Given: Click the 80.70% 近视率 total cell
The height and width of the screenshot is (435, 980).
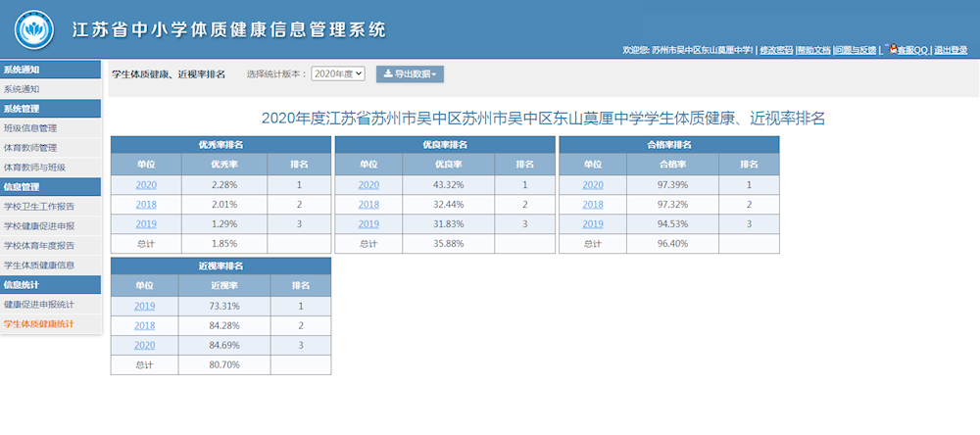Looking at the screenshot, I should pos(224,364).
